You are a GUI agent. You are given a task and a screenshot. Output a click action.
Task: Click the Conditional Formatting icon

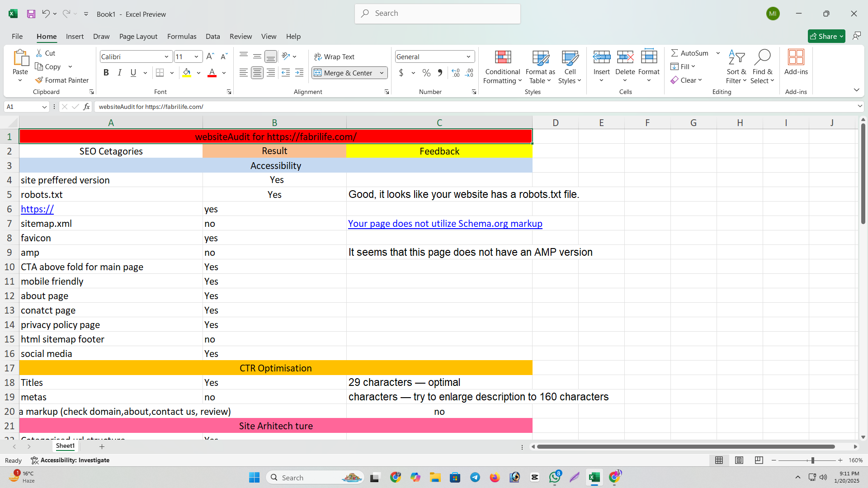pyautogui.click(x=503, y=57)
